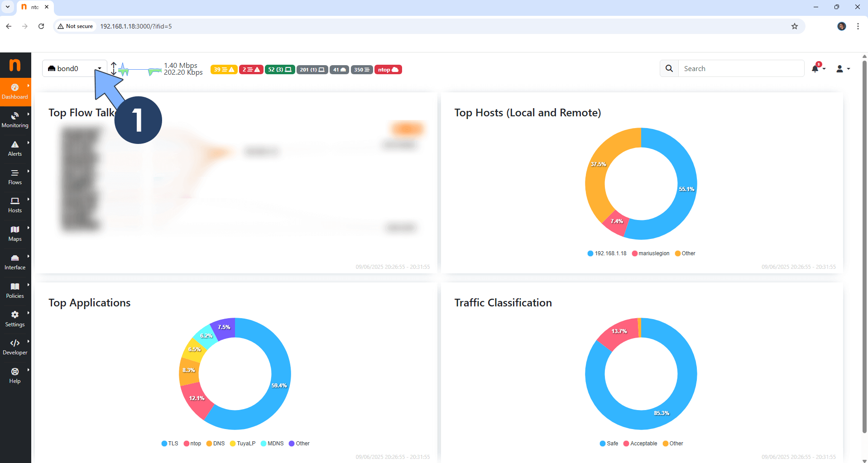Image resolution: width=868 pixels, height=463 pixels.
Task: Click the ntopng logo icon
Action: (15, 65)
